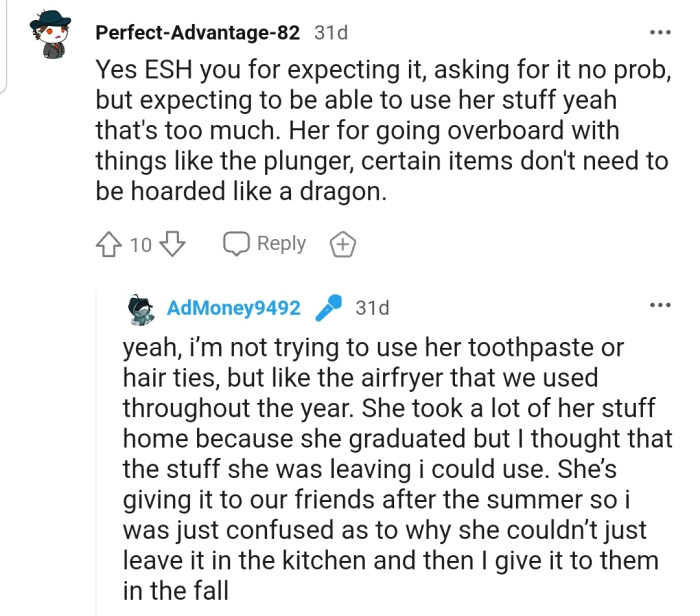This screenshot has width=700, height=616.
Task: Click the word 'dragon' ending the top comment
Action: point(337,194)
